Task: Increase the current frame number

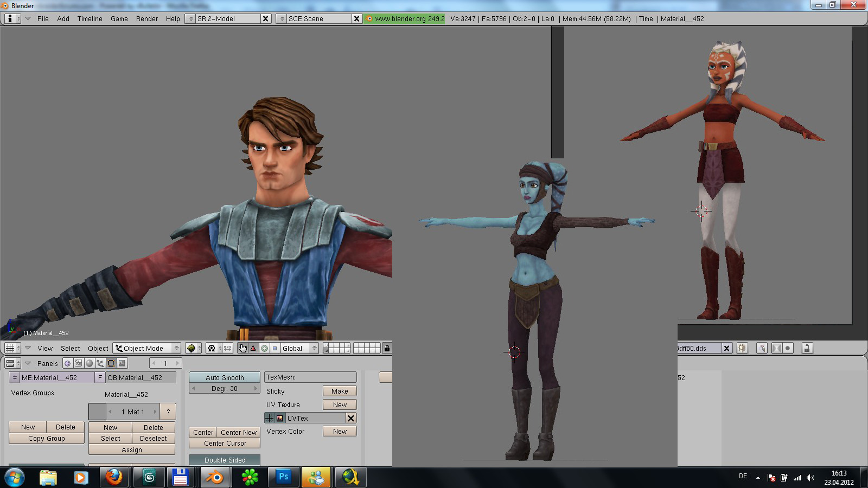Action: pos(177,363)
